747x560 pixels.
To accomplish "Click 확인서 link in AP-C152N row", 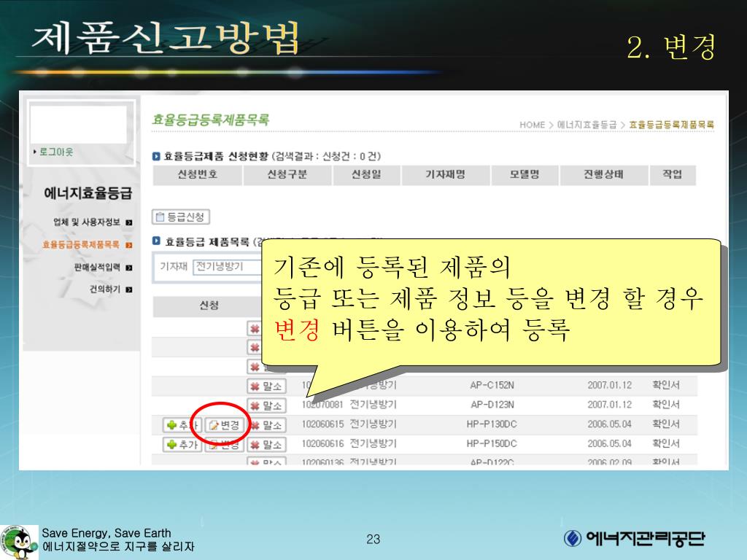I will pos(666,385).
